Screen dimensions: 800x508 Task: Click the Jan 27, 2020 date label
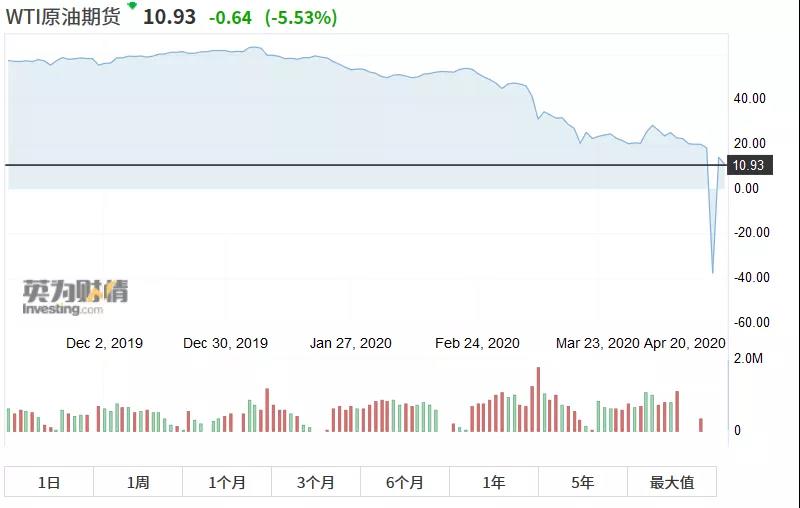tap(351, 343)
